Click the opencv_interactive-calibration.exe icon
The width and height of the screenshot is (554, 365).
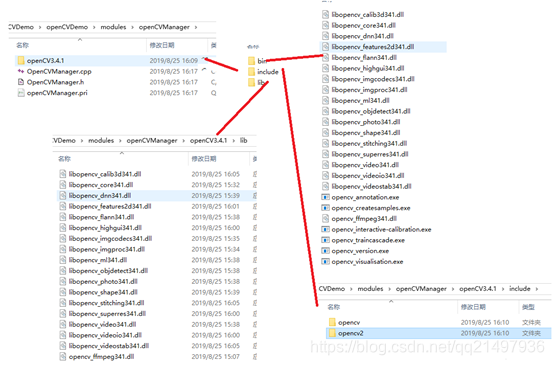325,229
